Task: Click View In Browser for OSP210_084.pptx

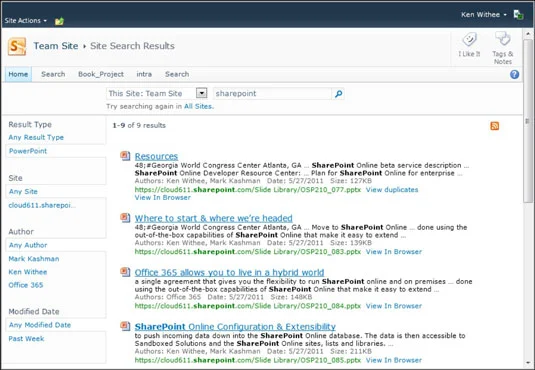Action: [x=394, y=306]
